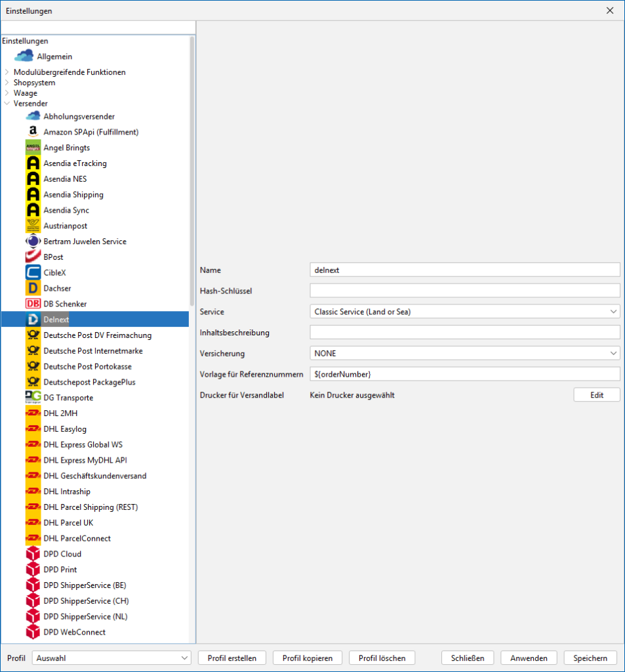Expand Modulübergreifende Funktionen tree node
The image size is (625, 672).
click(x=7, y=72)
